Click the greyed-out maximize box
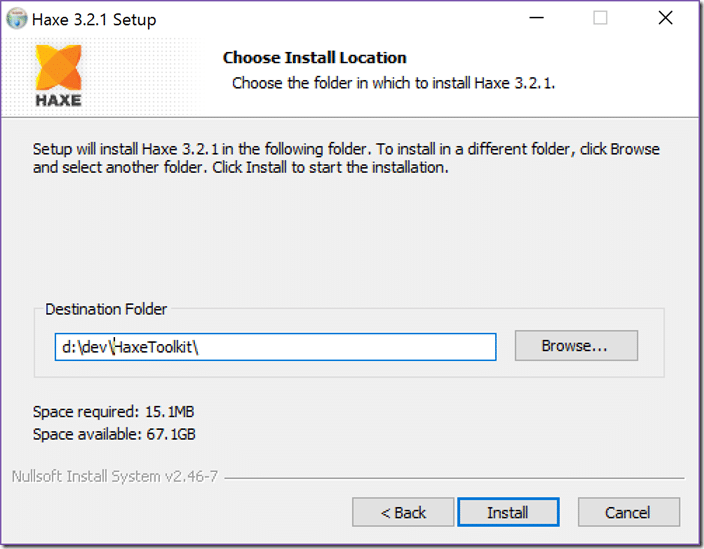 pyautogui.click(x=600, y=18)
